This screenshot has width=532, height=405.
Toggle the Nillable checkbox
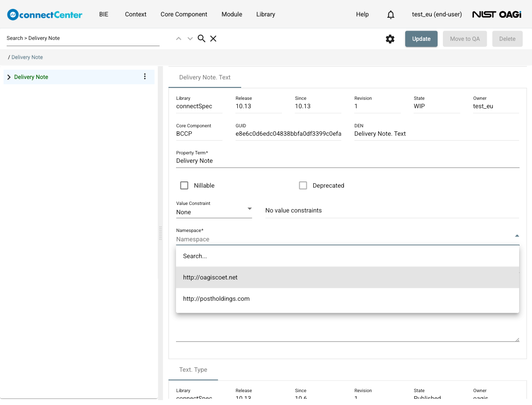[x=184, y=185]
